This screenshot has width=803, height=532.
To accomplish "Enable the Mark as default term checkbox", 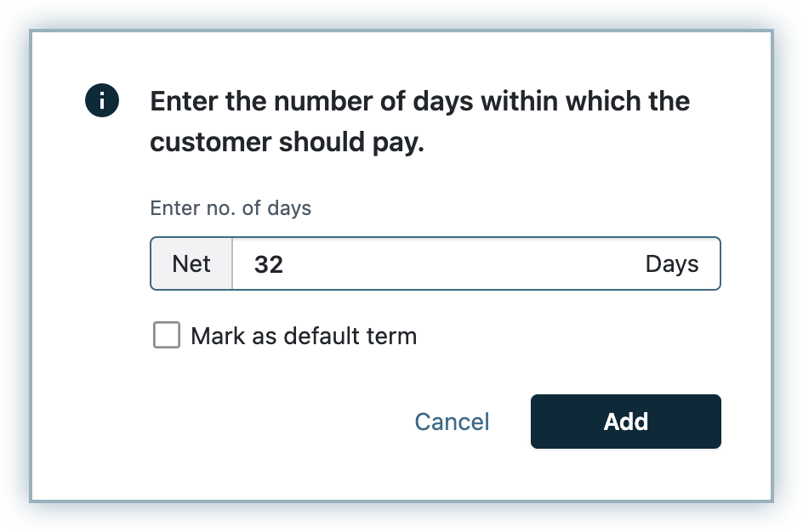I will point(167,336).
